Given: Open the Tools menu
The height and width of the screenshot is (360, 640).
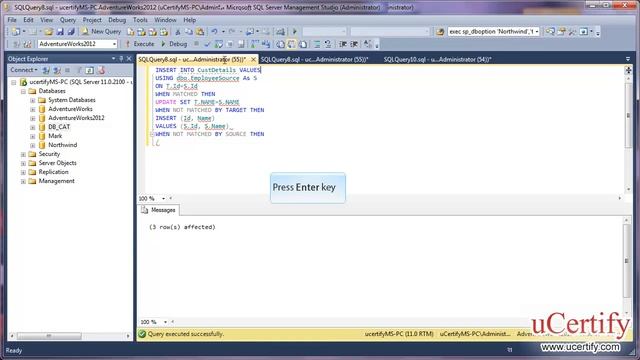Looking at the screenshot, I should pos(140,20).
